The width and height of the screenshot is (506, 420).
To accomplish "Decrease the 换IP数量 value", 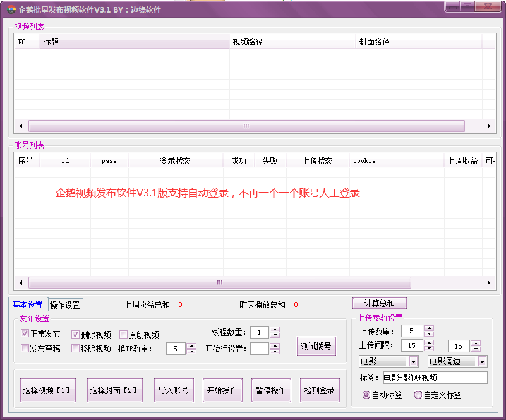I will [191, 352].
